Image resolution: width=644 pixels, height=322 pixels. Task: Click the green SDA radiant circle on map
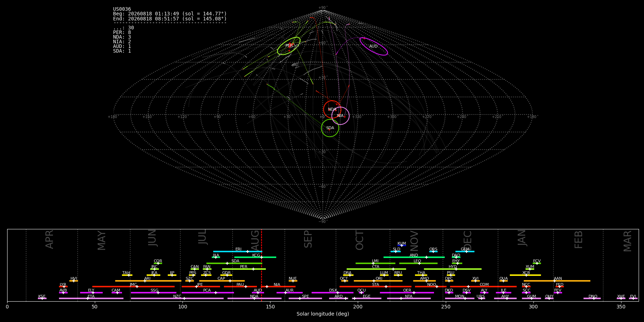(x=330, y=128)
